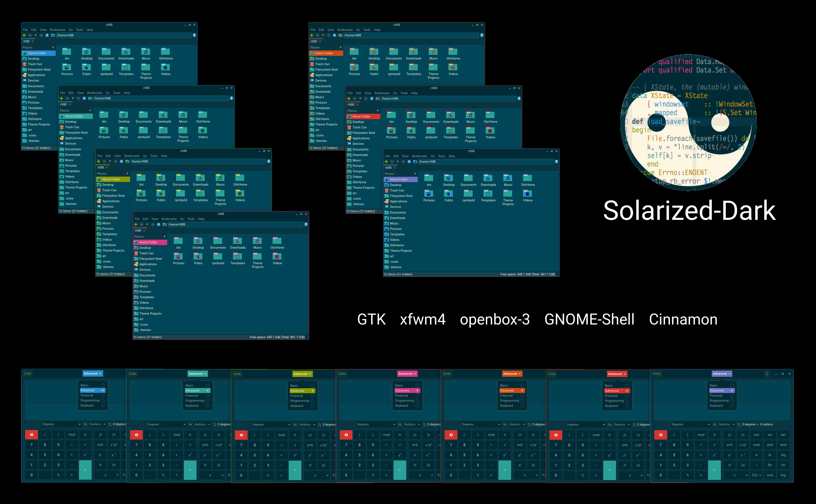Click the red backspace key in the blue calculator

32,434
